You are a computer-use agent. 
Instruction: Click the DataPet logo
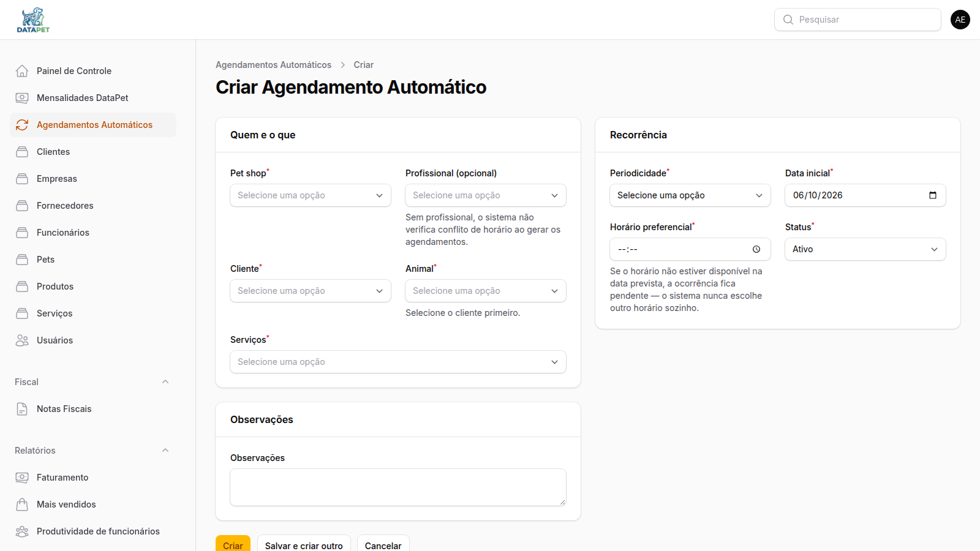[x=33, y=20]
